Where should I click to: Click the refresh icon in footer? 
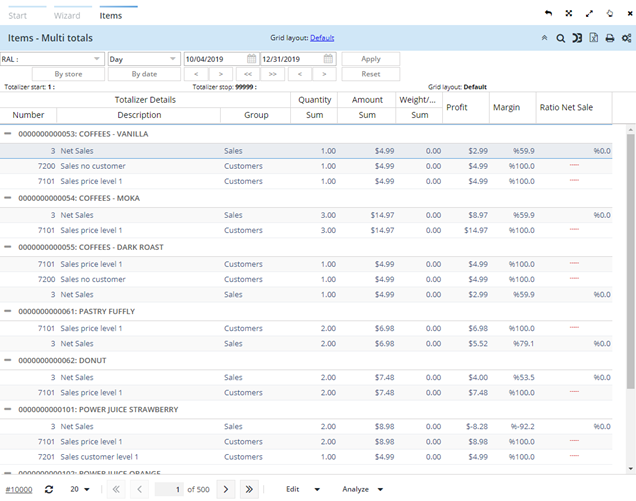pos(48,489)
